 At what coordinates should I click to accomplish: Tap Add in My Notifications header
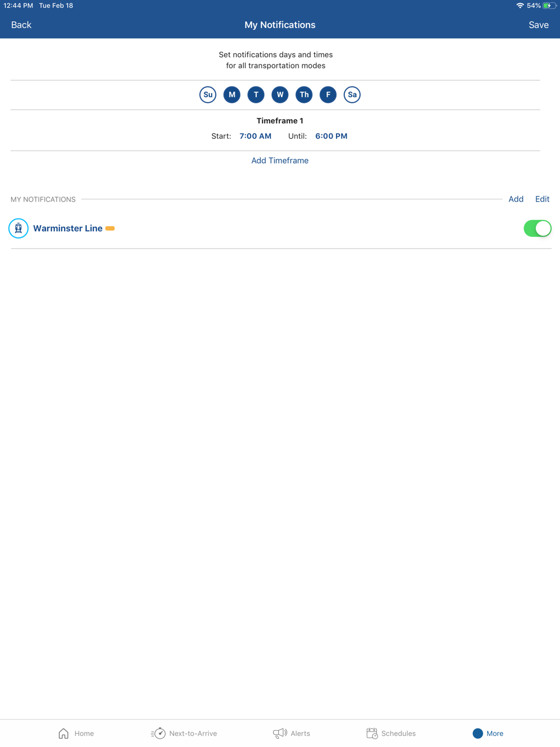(516, 199)
